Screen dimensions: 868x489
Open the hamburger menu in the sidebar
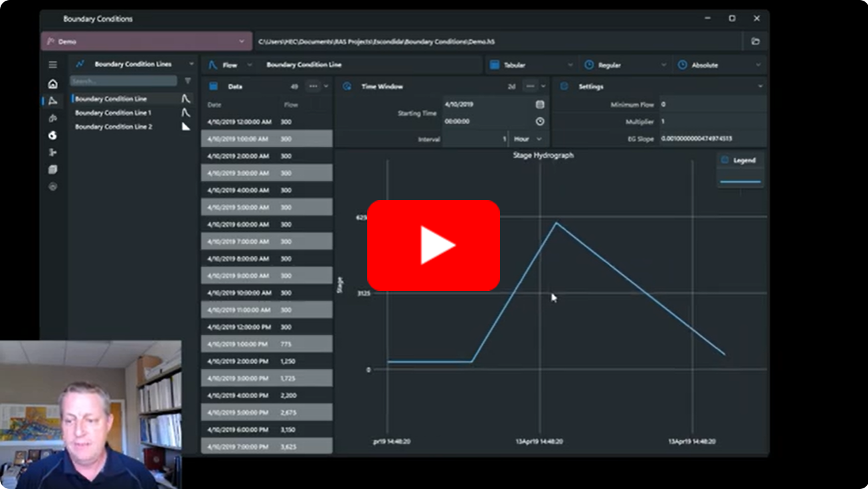[x=52, y=64]
